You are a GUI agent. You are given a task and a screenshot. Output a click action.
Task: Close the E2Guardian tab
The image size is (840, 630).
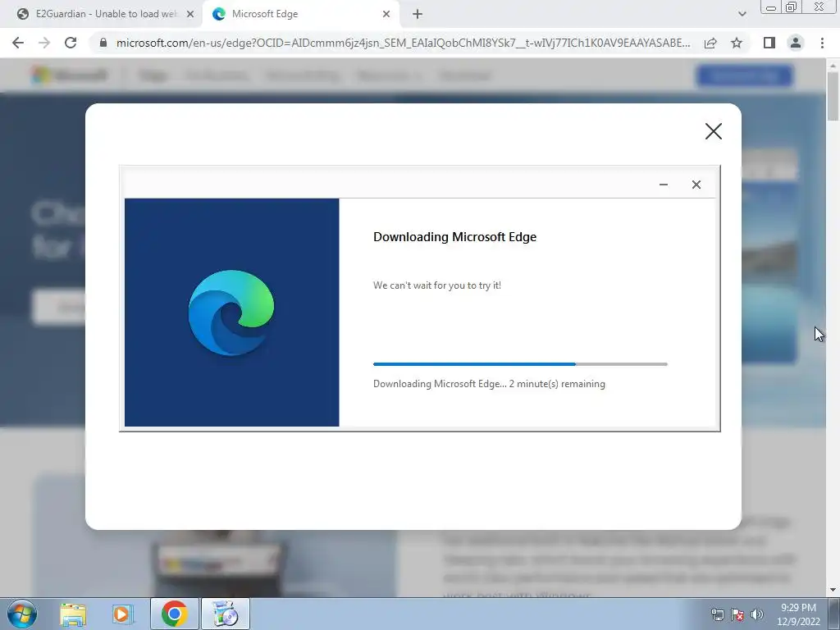tap(190, 15)
